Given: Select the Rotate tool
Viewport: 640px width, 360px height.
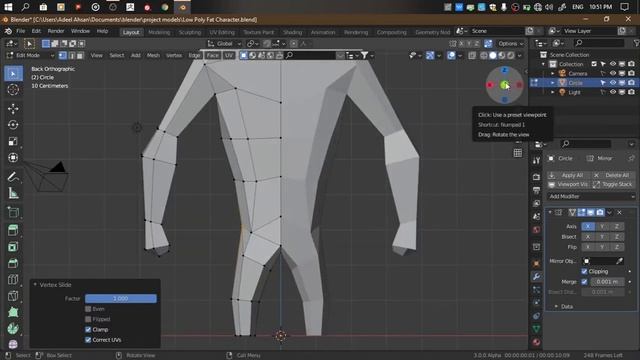Looking at the screenshot, I should pos(13,125).
